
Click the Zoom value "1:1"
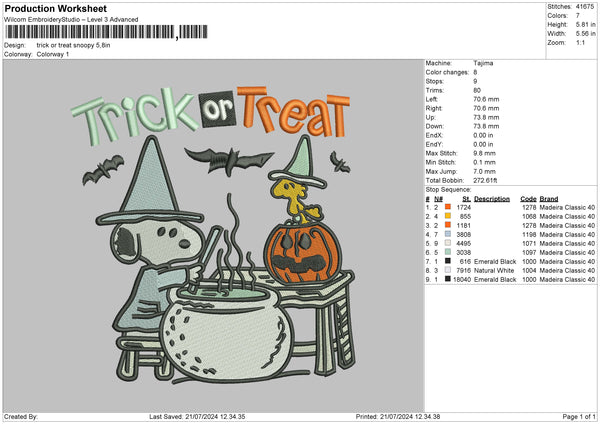[x=580, y=43]
